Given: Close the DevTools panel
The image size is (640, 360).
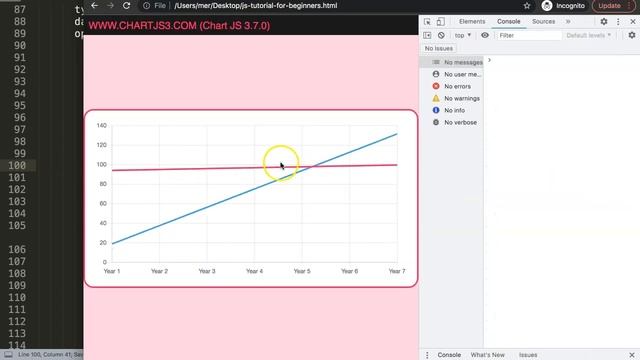Looking at the screenshot, I should [x=633, y=22].
